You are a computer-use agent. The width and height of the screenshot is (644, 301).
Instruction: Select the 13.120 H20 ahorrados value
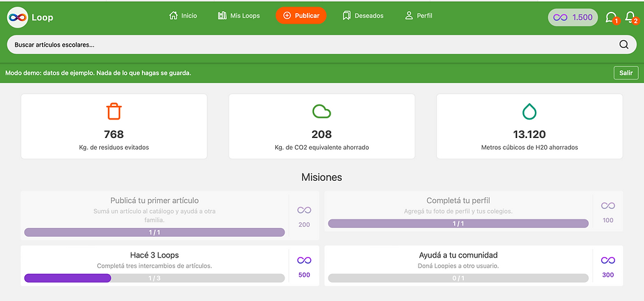coord(530,134)
